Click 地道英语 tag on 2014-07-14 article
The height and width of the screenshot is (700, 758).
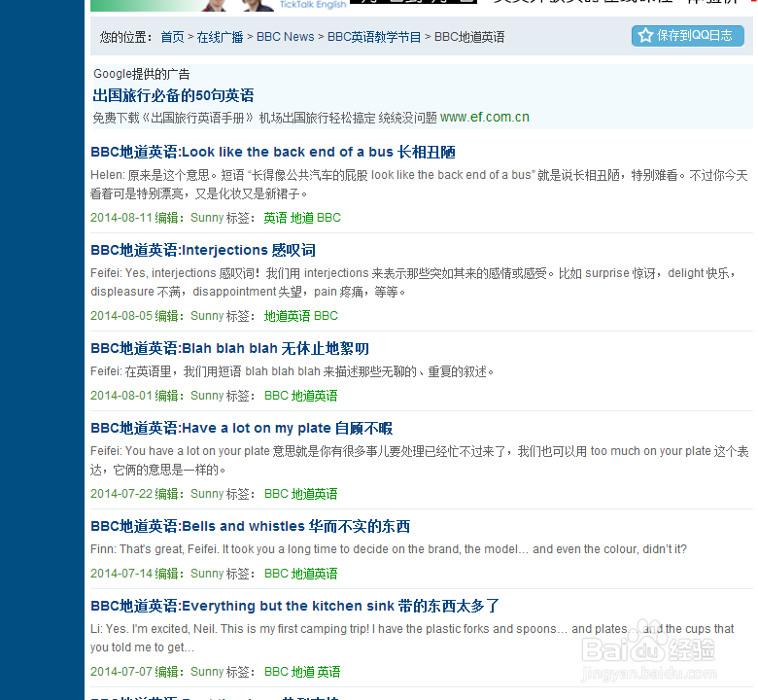(315, 574)
